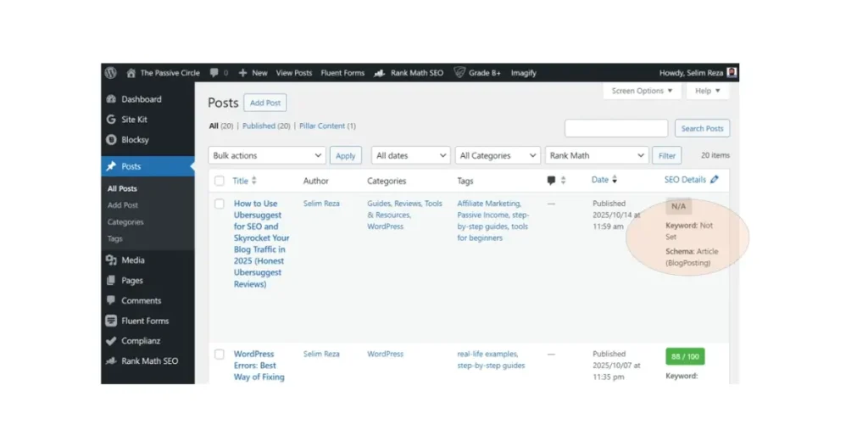Open the Bulk actions dropdown
Viewport: 868px width, 447px height.
(267, 156)
